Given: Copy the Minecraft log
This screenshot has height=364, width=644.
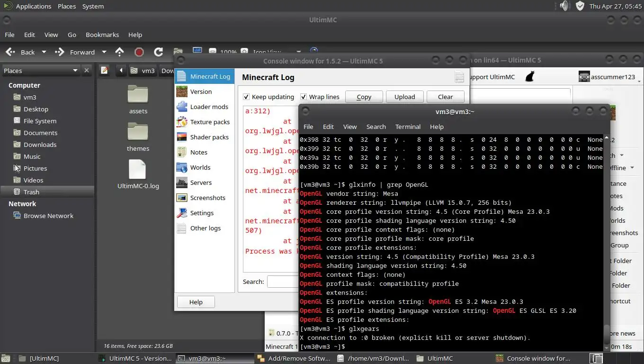Looking at the screenshot, I should [364, 97].
